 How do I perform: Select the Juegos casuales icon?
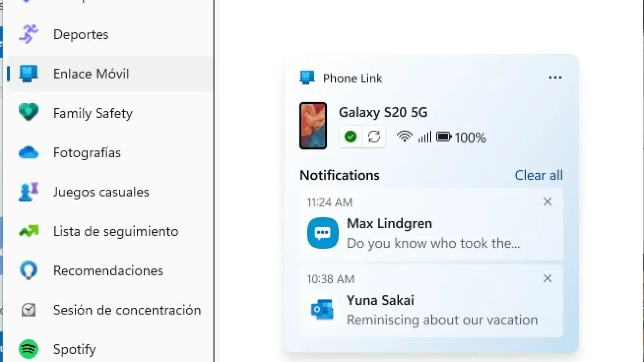click(x=28, y=192)
